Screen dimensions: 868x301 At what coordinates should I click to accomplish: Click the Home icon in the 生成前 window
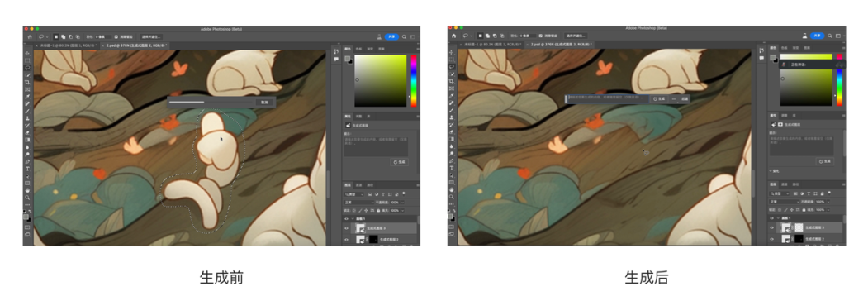[30, 36]
